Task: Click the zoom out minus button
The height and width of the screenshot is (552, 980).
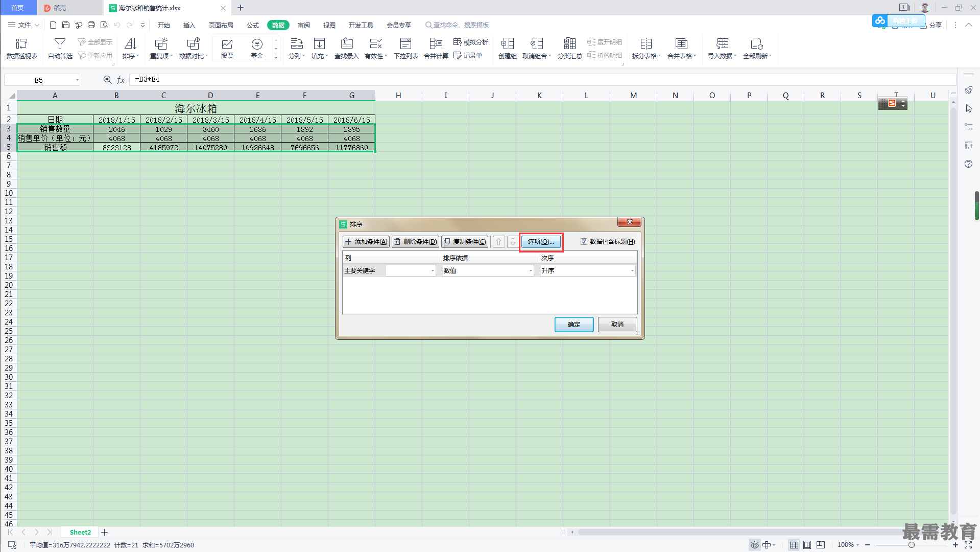Action: (868, 545)
